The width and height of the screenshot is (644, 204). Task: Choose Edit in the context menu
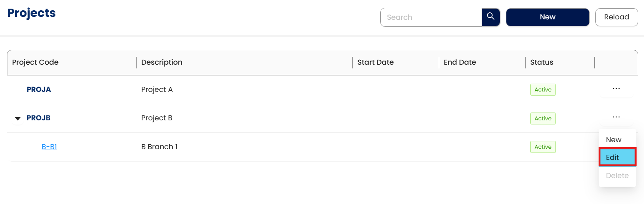[x=617, y=157]
